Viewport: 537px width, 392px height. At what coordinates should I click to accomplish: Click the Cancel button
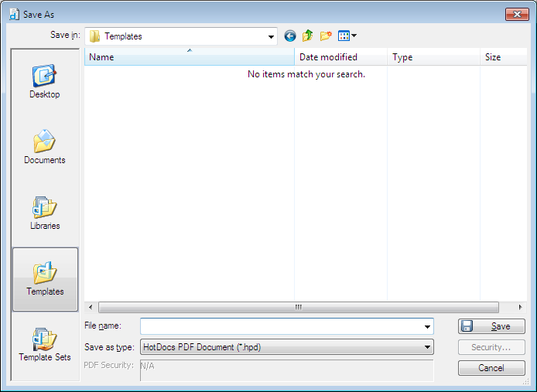(491, 368)
